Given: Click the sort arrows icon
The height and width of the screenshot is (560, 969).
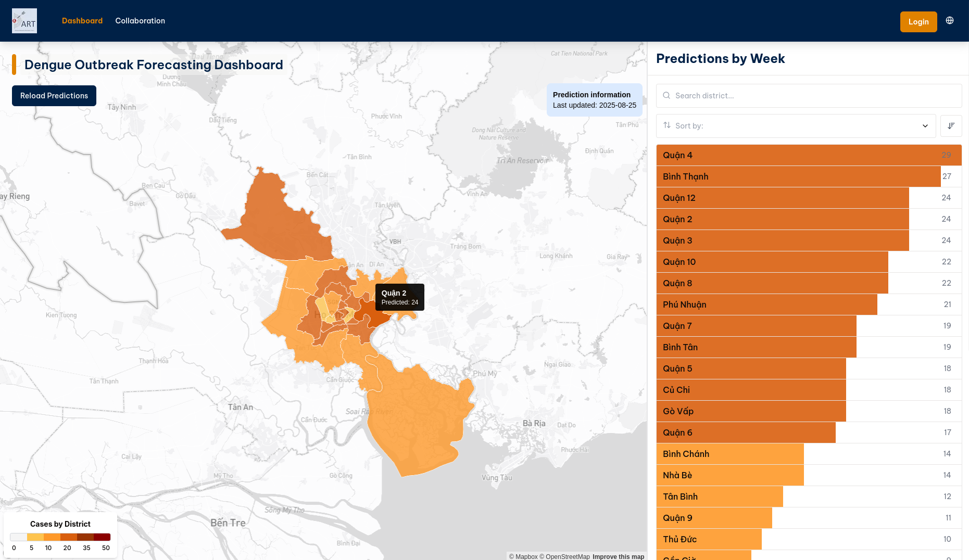Looking at the screenshot, I should 667,125.
